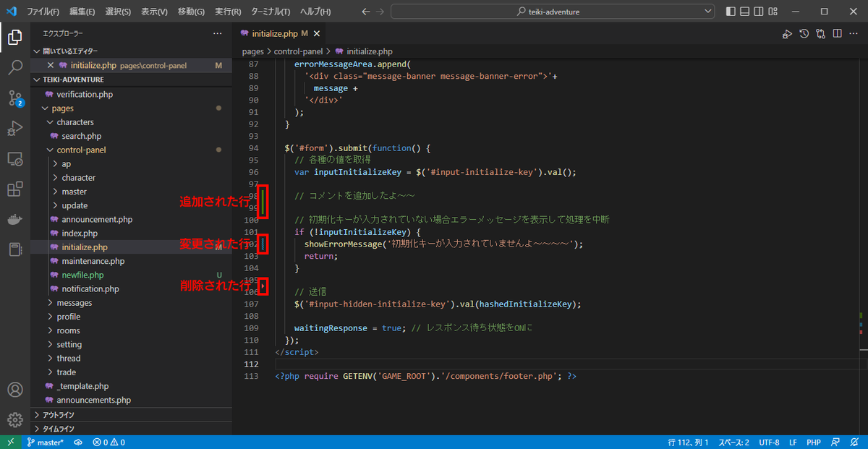Open announcement.php in explorer tree

131,219
